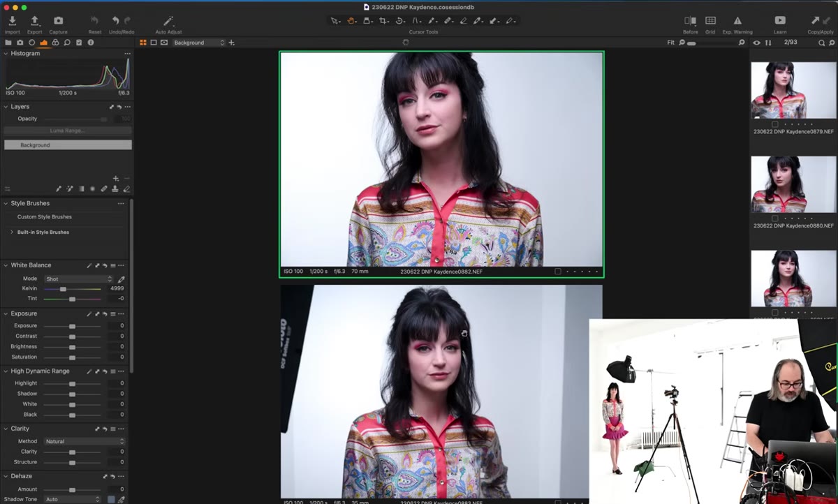Open the Metadata info tool tab

91,43
